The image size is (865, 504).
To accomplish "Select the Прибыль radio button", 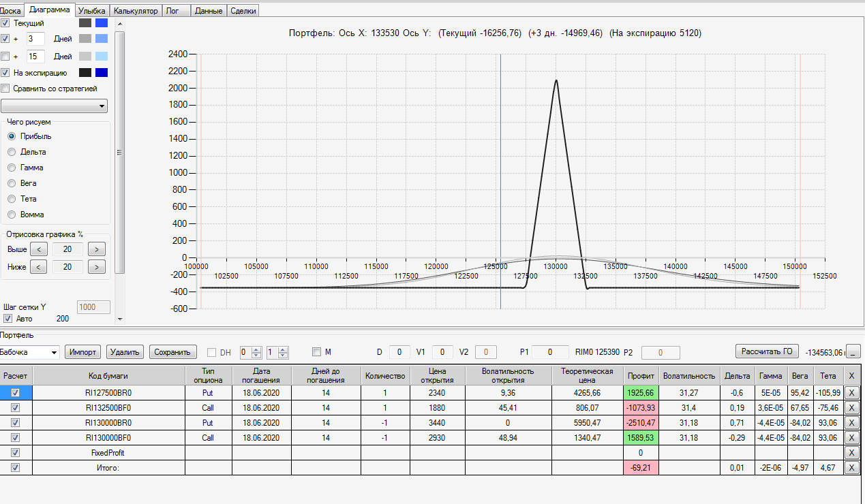I will pos(12,136).
